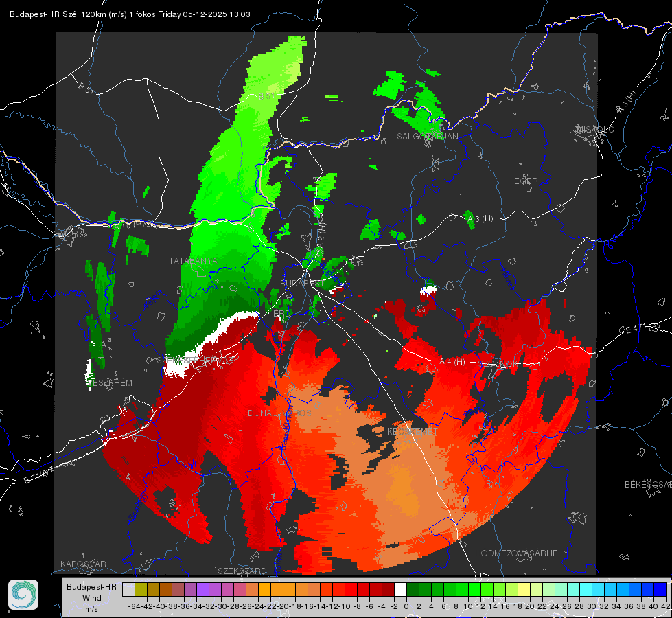Click the swirl weather service logo
Viewport: 672px width, 618px height.
pos(23,595)
